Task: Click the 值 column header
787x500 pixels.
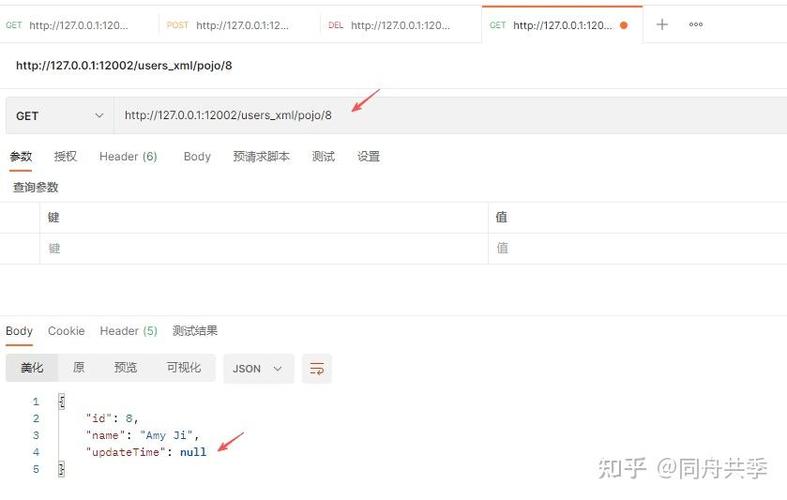Action: (501, 217)
